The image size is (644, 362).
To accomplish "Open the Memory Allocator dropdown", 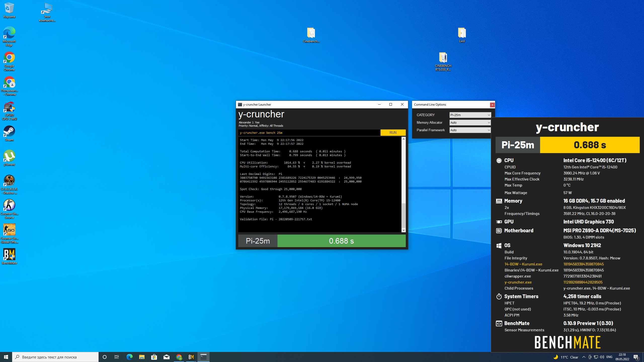I will (x=470, y=122).
